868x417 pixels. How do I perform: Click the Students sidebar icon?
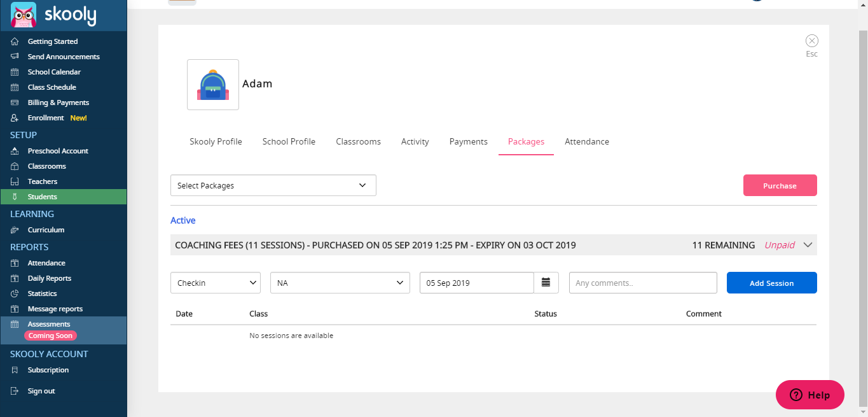[x=15, y=197]
